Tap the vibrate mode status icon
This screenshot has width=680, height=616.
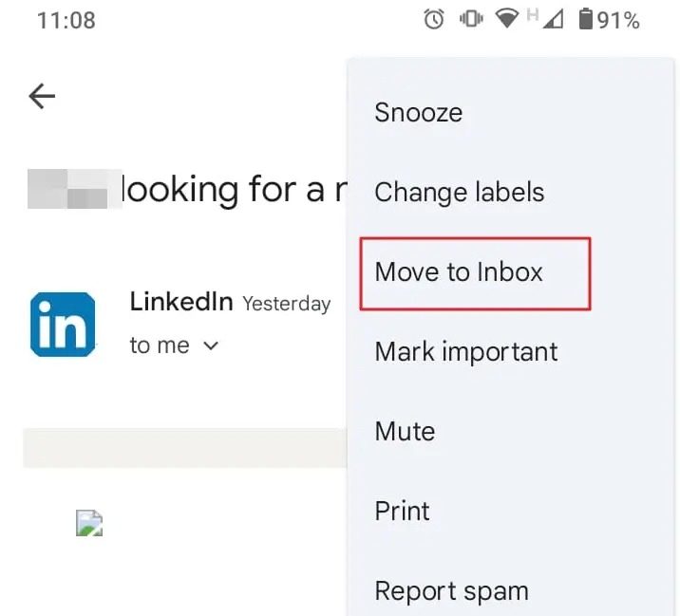click(x=471, y=20)
